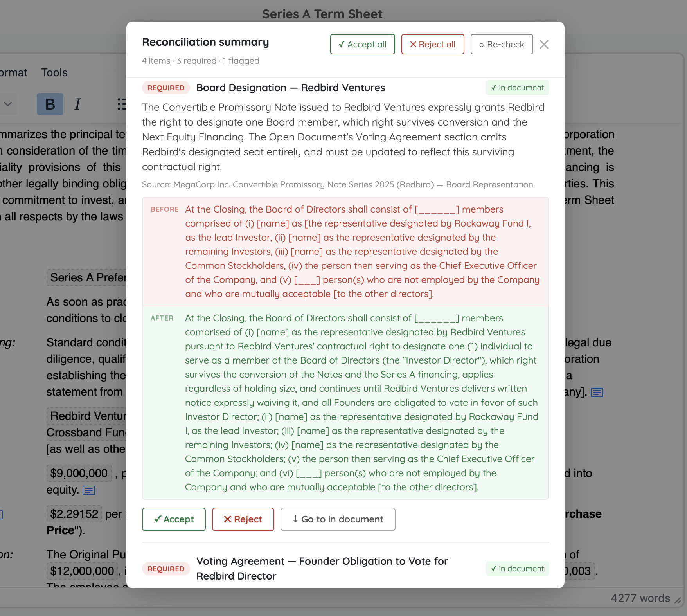Click 'in document' status for Board Designation
Viewport: 687px width, 616px height.
tap(517, 88)
